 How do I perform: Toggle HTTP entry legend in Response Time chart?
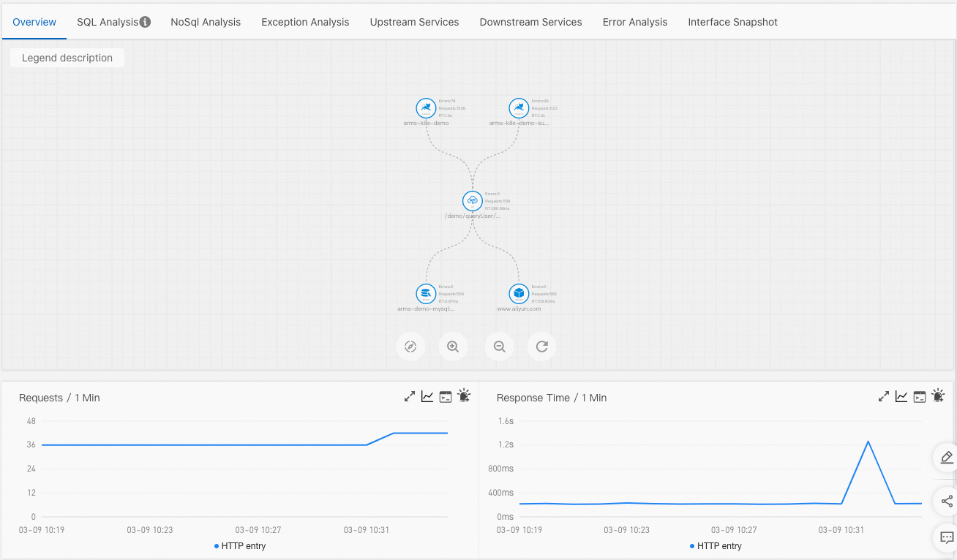click(716, 546)
